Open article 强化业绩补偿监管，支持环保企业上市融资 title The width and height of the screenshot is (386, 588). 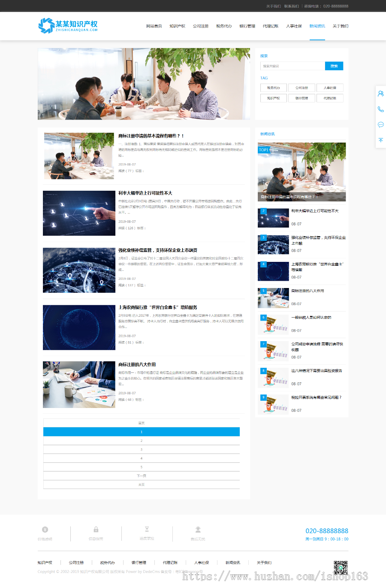tap(158, 250)
